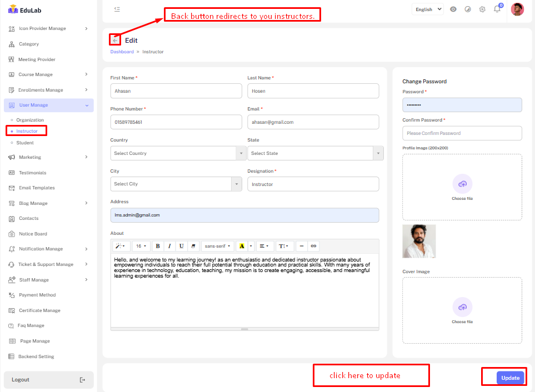Select Student under User Manage
Screen dimensions: 535x392
pos(25,143)
